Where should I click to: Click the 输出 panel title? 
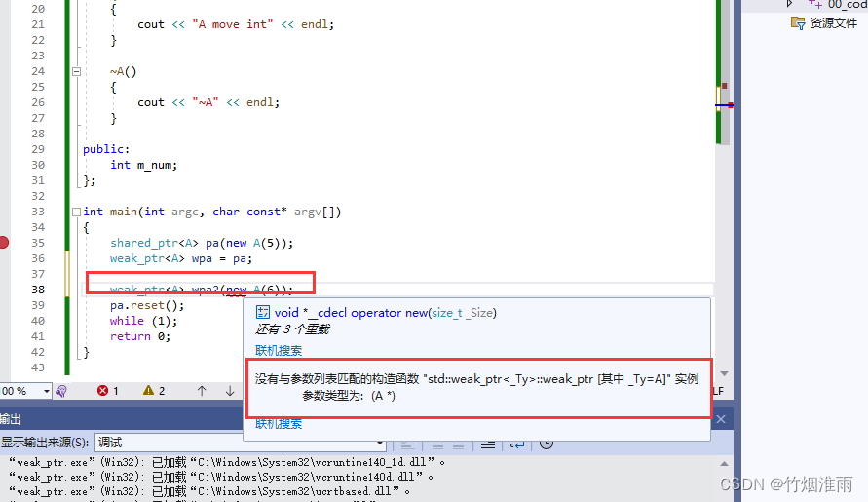click(11, 419)
